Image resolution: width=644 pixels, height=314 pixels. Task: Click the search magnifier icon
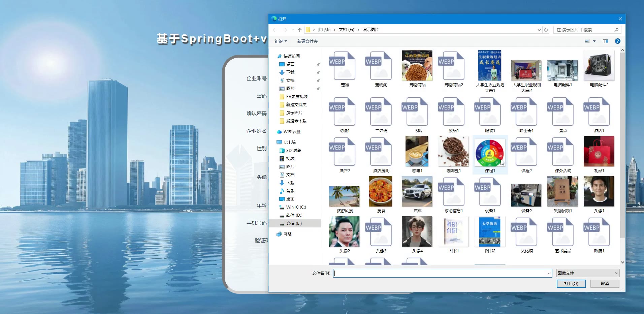pos(616,30)
